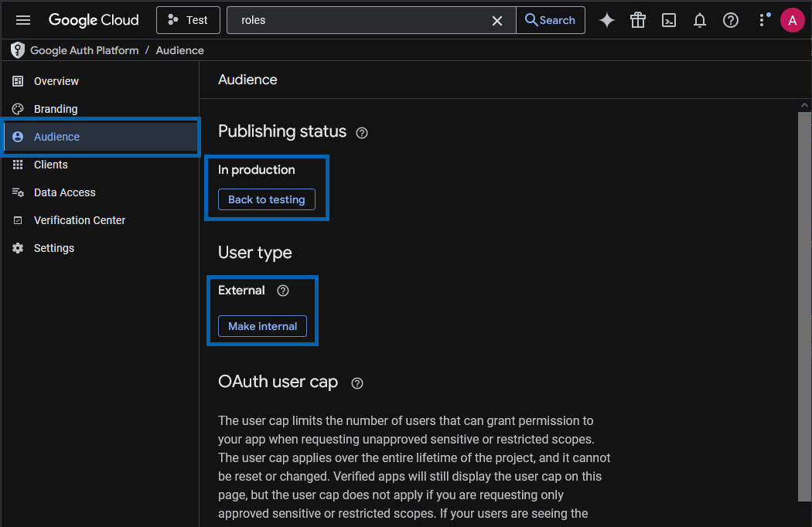
Task: Show help for Publishing status
Action: 362,132
